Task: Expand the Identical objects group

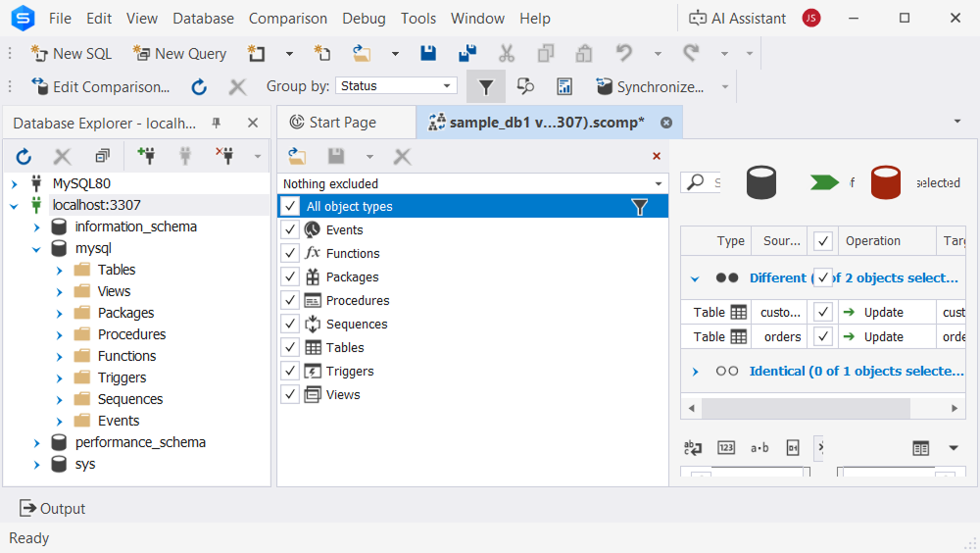Action: [695, 372]
